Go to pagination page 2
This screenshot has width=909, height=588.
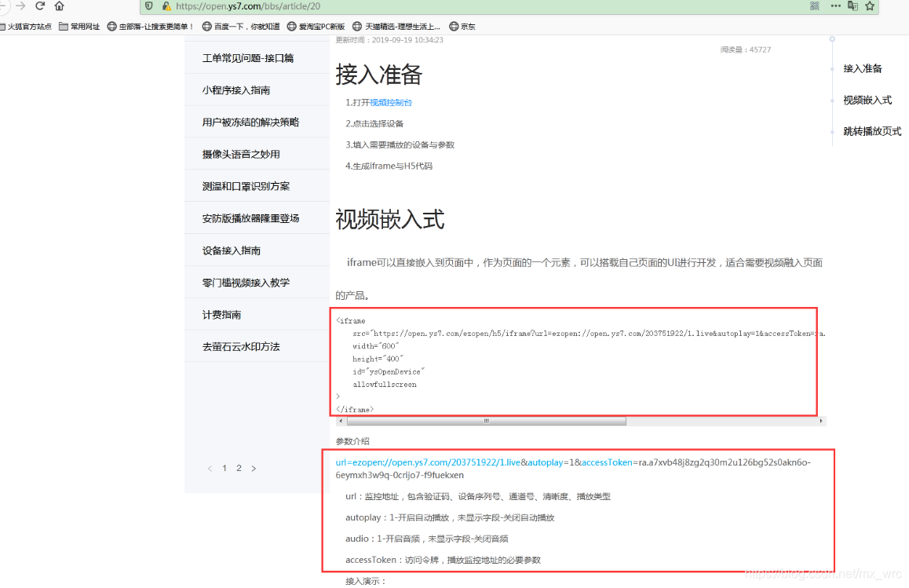pyautogui.click(x=239, y=467)
